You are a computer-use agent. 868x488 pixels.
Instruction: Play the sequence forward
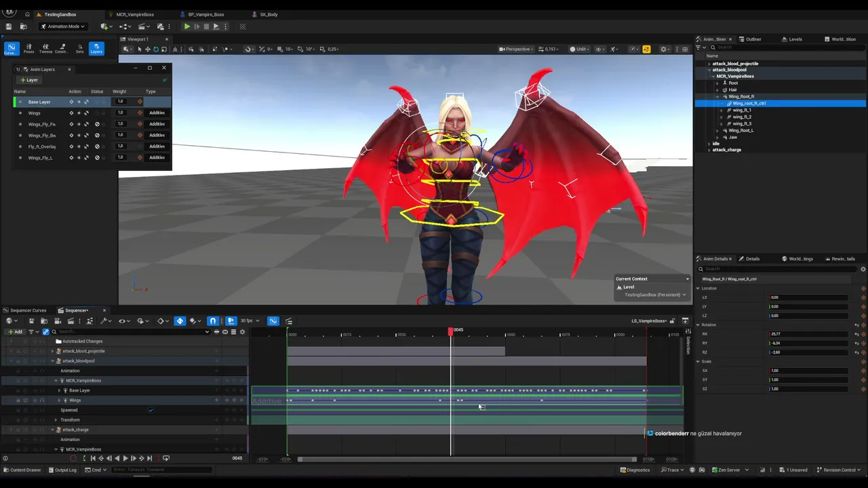125,458
